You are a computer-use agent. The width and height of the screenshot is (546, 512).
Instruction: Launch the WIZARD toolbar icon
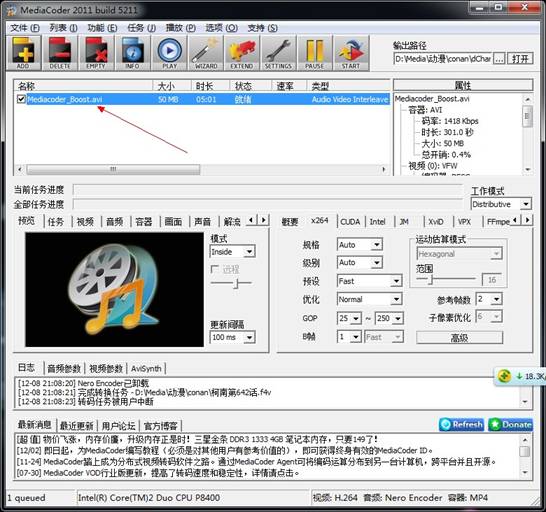coord(206,53)
